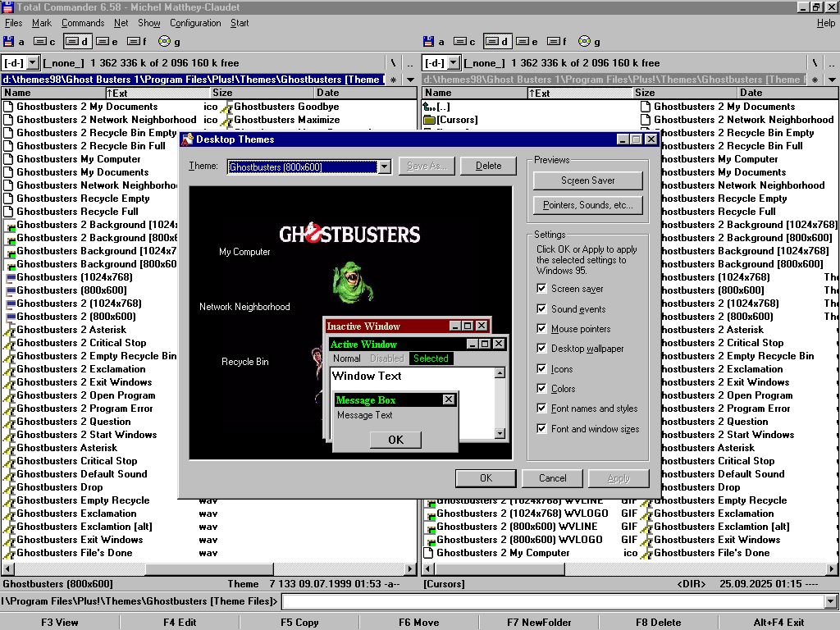The width and height of the screenshot is (840, 630).
Task: Open directory hotlist asterisk in right panel
Action: (x=813, y=80)
